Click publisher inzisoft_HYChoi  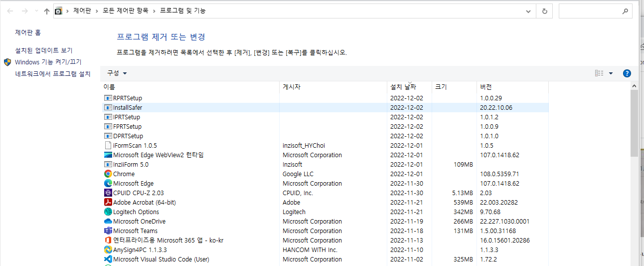(x=304, y=146)
